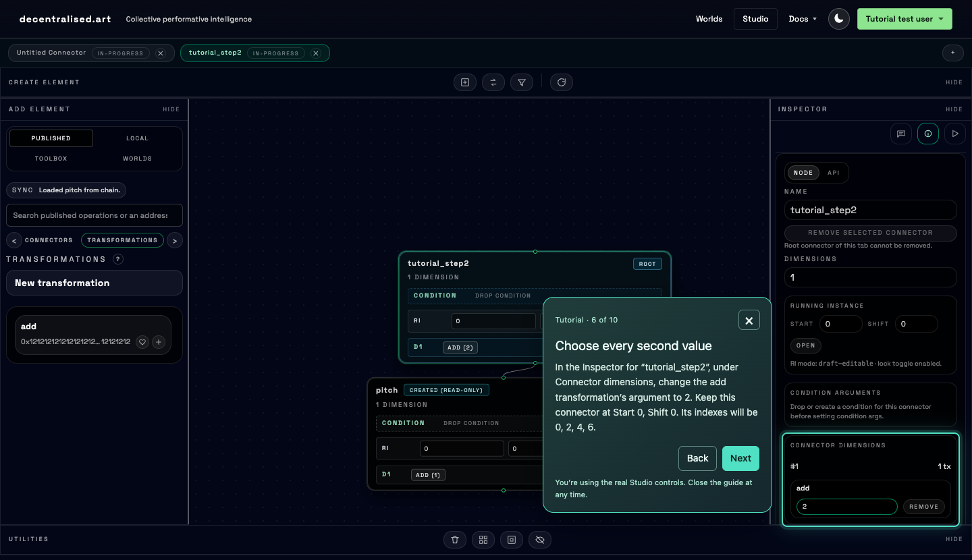
Task: Go Back in the tutorial popup
Action: [697, 459]
